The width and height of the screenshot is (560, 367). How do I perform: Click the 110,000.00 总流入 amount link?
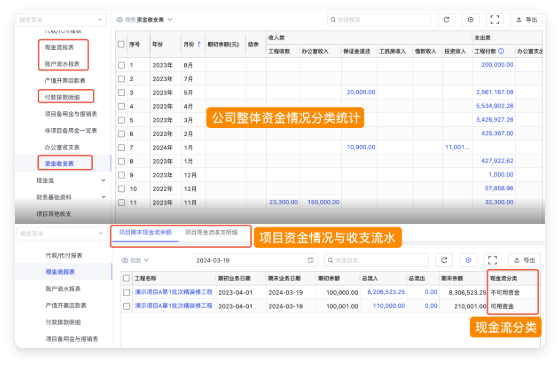click(389, 306)
